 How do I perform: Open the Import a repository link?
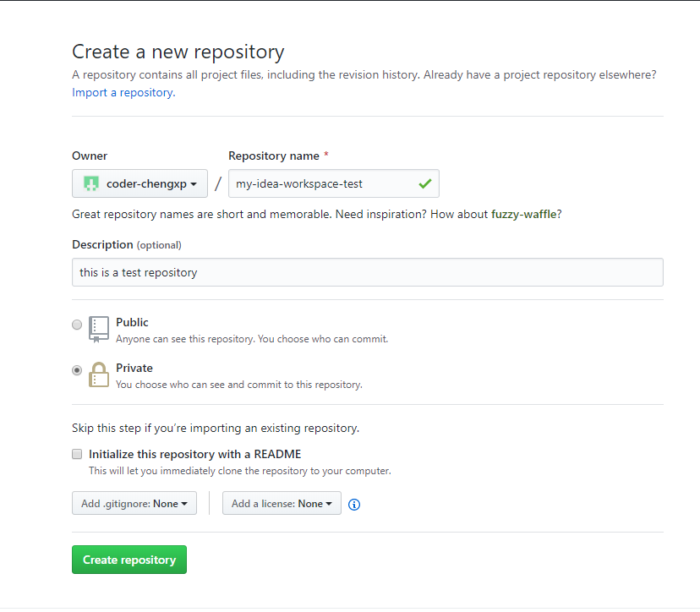(123, 92)
